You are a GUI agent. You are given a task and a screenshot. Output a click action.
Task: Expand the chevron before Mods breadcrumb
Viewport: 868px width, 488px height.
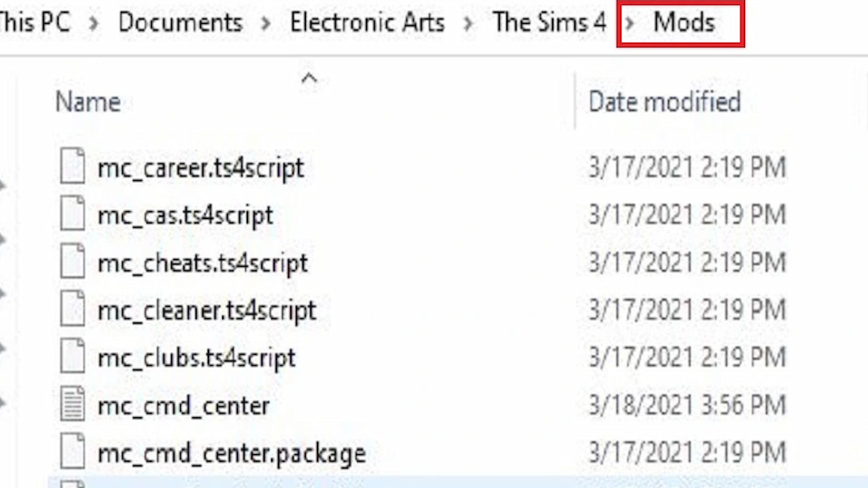click(x=630, y=23)
